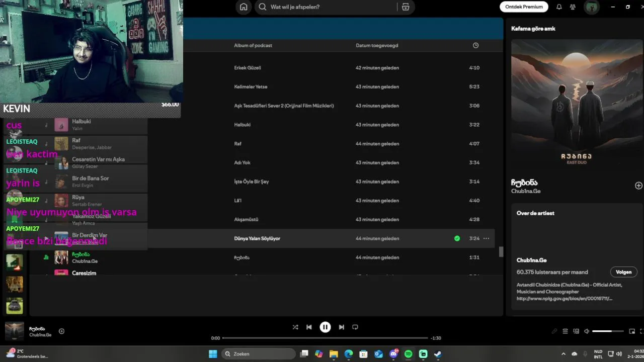Image resolution: width=644 pixels, height=362 pixels.
Task: Open the bottom sidebar playlist thumbnail with the car
Action: (14, 305)
